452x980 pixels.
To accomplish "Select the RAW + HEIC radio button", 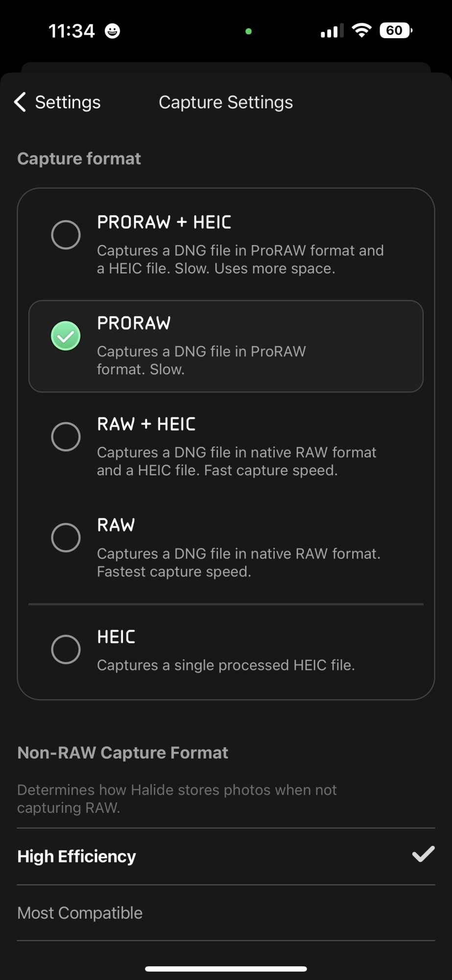I will click(x=66, y=437).
